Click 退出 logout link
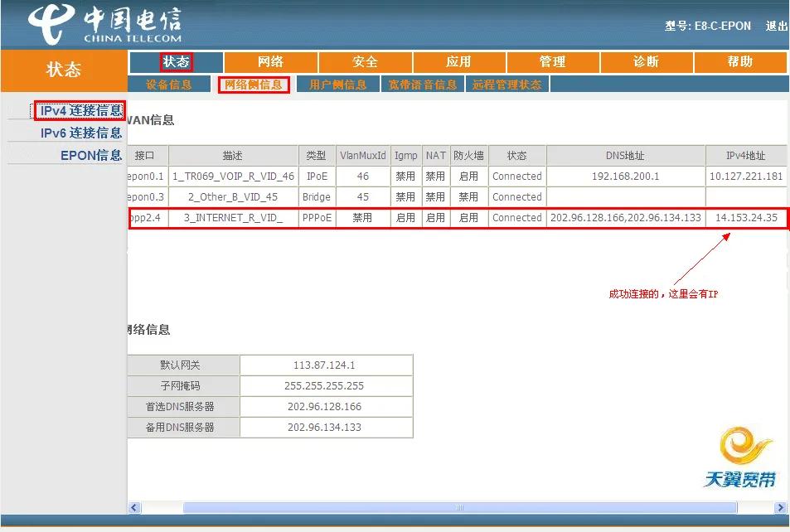Screen dimensions: 790x532 [777, 26]
